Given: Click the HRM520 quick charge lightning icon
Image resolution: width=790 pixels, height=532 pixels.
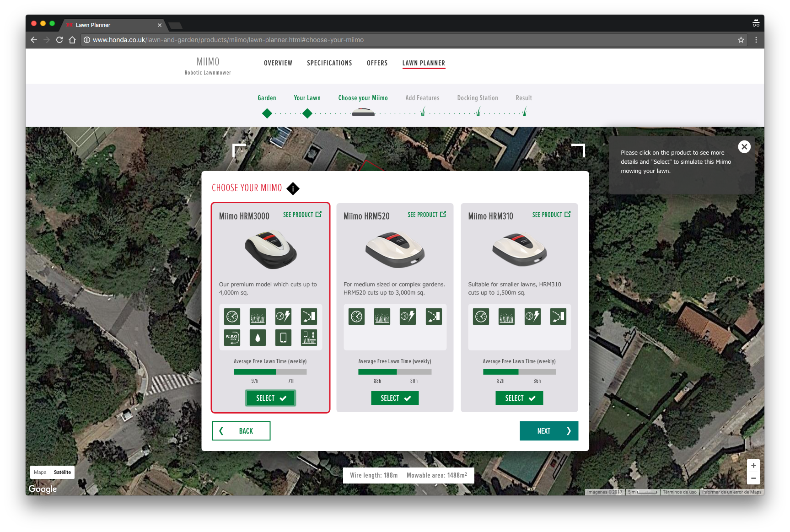Looking at the screenshot, I should click(x=408, y=317).
